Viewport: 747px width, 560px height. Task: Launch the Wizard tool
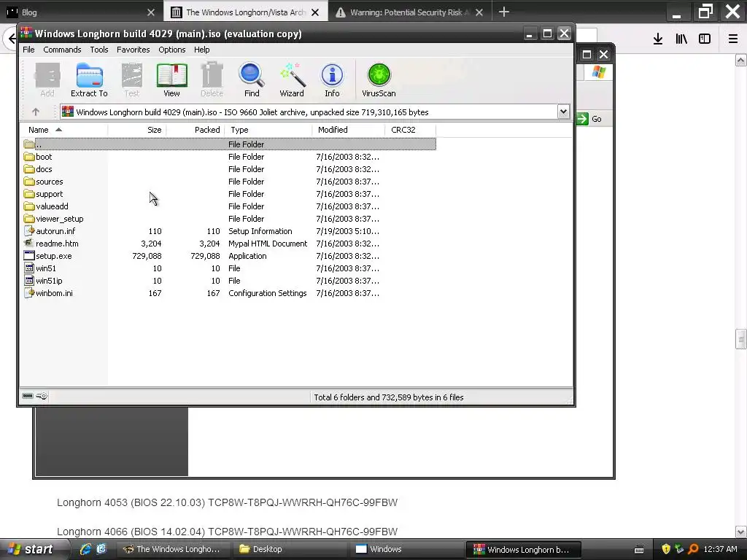(x=292, y=80)
